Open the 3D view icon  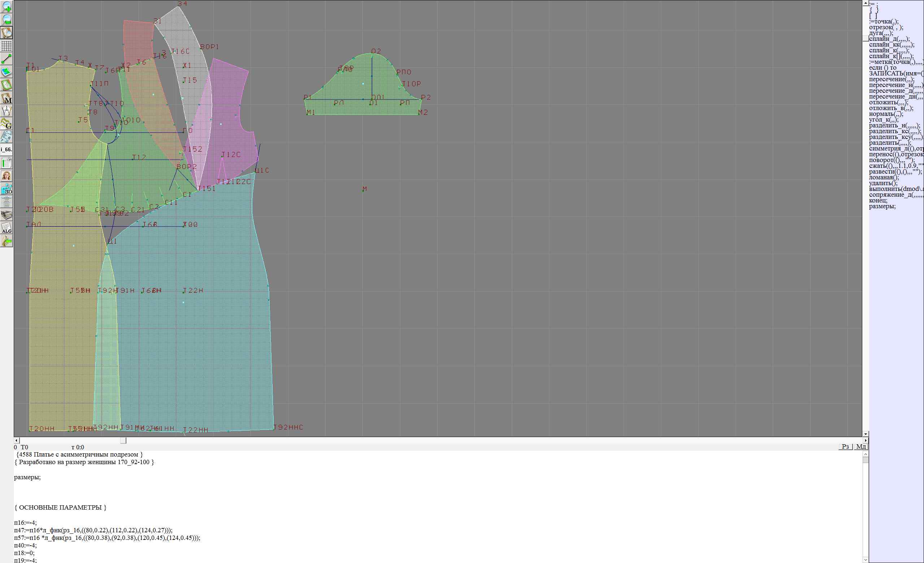[x=7, y=189]
